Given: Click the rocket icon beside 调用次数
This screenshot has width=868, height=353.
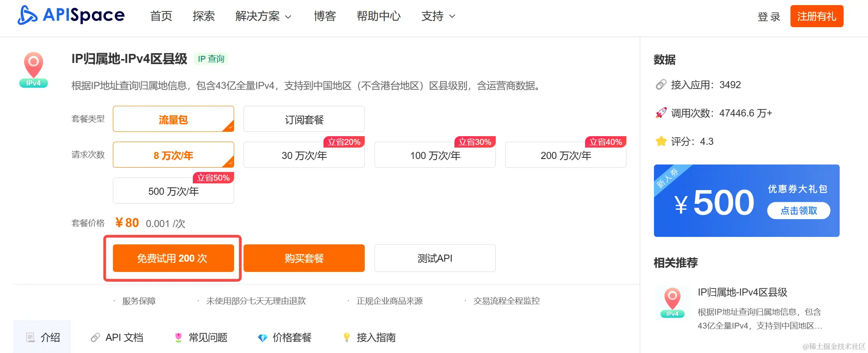Looking at the screenshot, I should pyautogui.click(x=661, y=113).
